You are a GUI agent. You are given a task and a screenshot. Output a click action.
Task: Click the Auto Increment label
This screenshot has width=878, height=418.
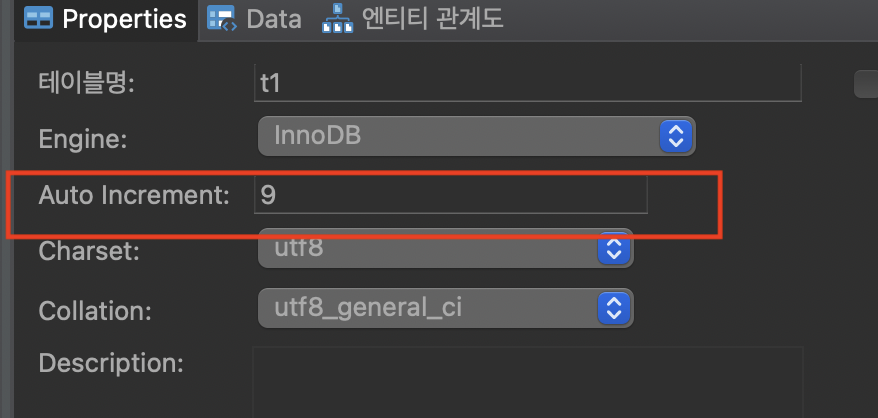pos(134,196)
